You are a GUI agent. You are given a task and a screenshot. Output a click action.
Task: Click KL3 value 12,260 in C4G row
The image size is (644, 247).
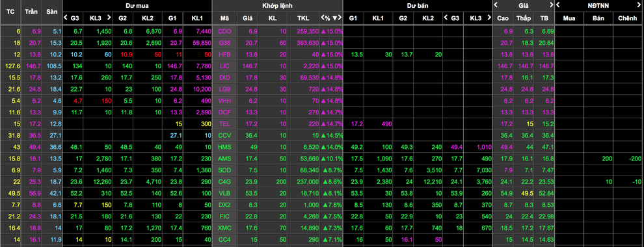click(102, 181)
